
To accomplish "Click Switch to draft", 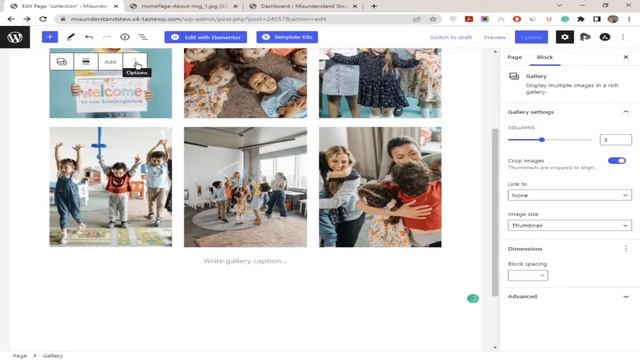I will click(451, 37).
